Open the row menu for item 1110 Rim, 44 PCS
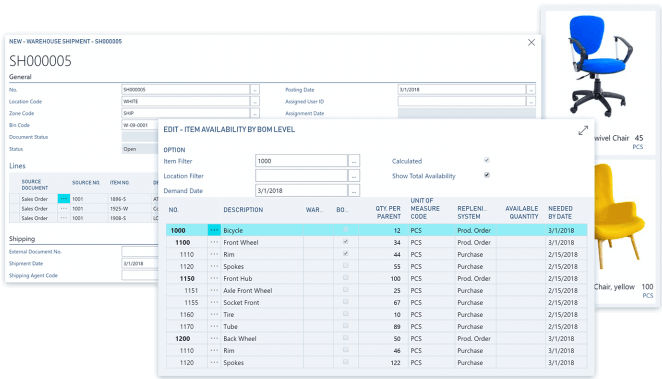The width and height of the screenshot is (662, 379). pyautogui.click(x=214, y=254)
